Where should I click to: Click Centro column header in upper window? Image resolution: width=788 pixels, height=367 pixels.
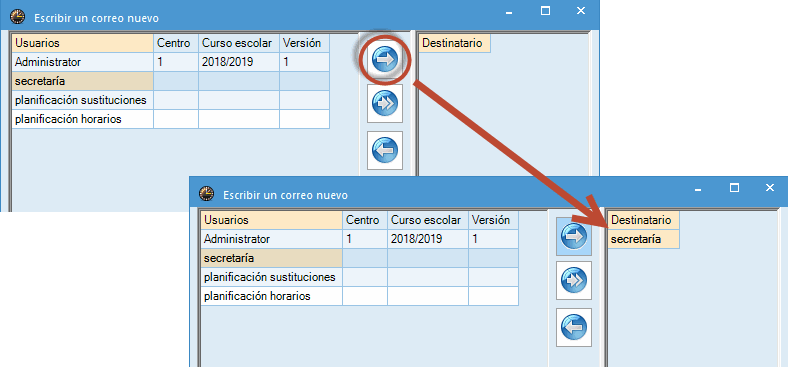tap(176, 43)
